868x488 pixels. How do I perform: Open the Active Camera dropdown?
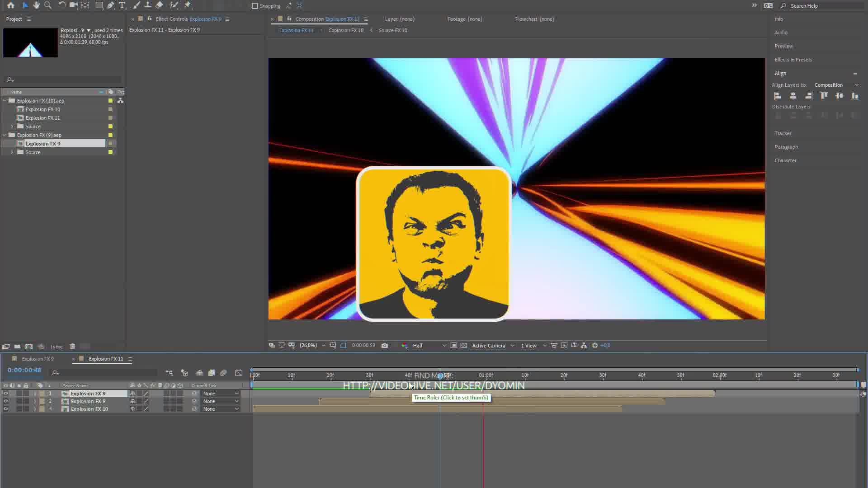493,345
